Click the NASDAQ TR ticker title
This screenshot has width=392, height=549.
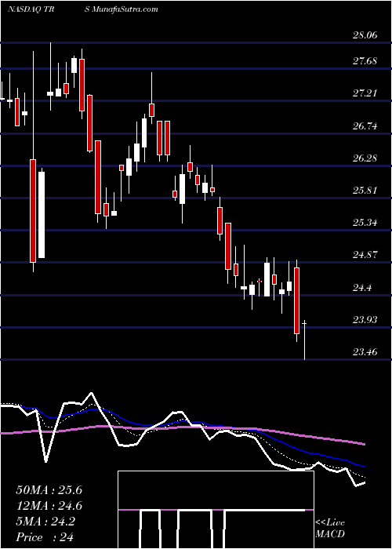tap(33, 9)
